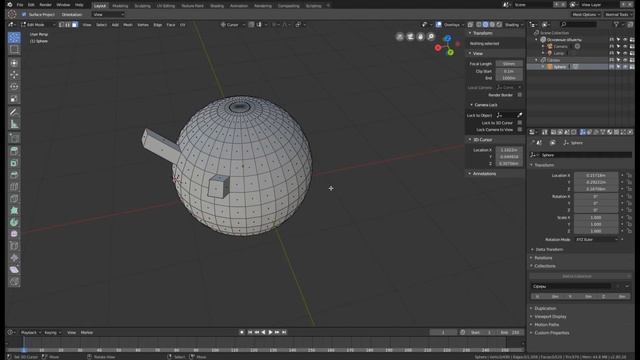Open the Orientation View dropdown
This screenshot has height=360, width=640.
[108, 14]
